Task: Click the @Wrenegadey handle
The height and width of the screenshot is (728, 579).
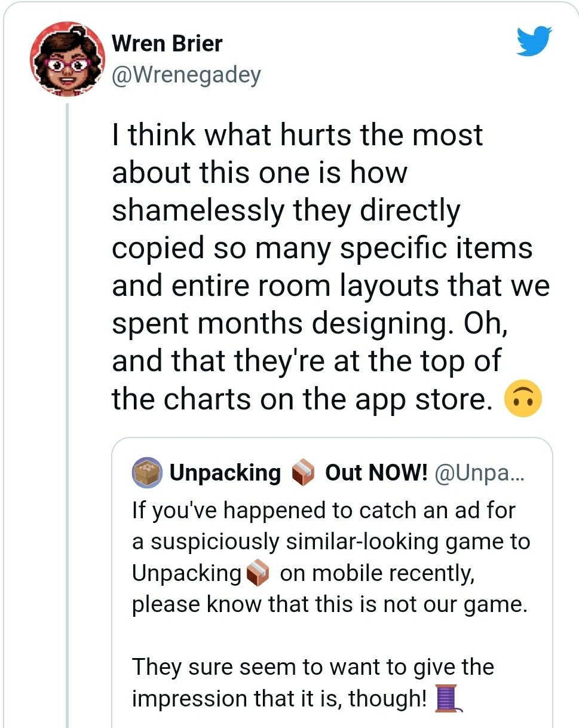Action: [186, 75]
